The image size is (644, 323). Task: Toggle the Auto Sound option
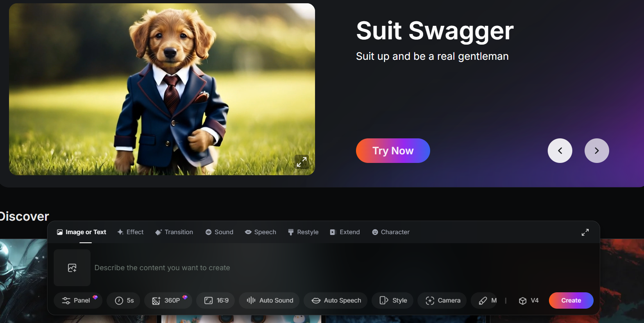[x=269, y=300]
